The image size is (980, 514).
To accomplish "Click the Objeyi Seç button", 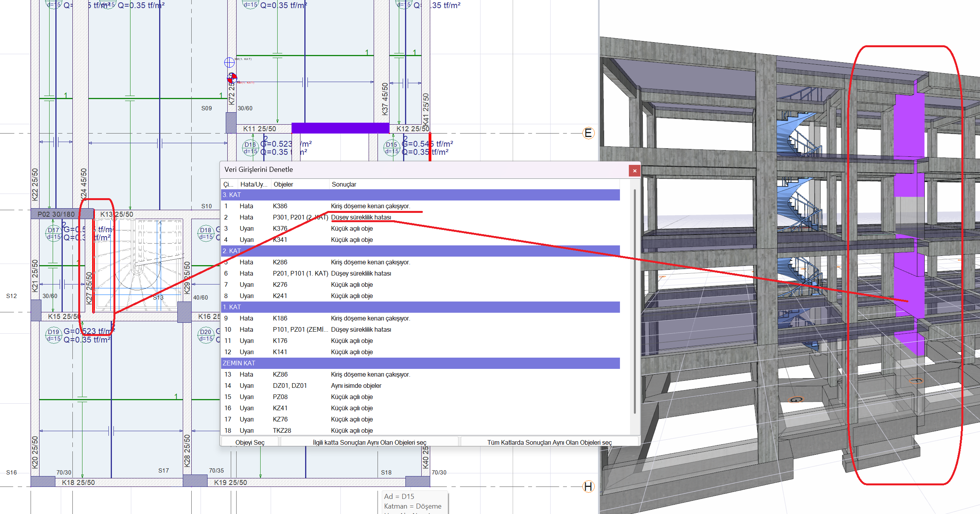I will [250, 442].
